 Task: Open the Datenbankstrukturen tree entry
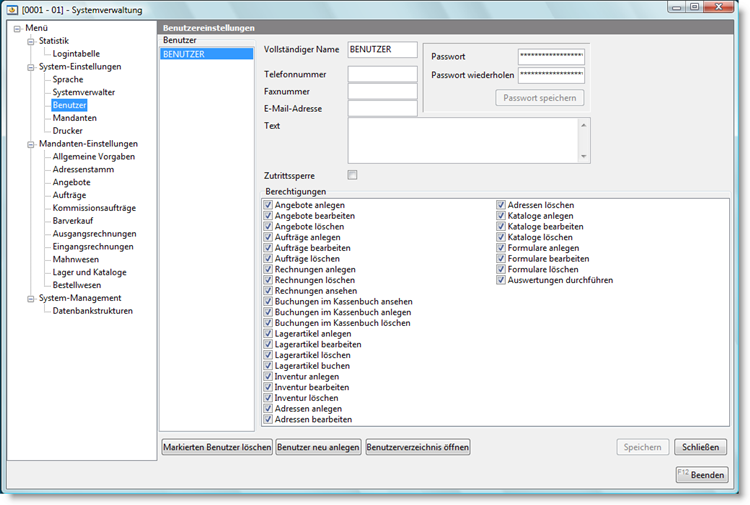(92, 311)
